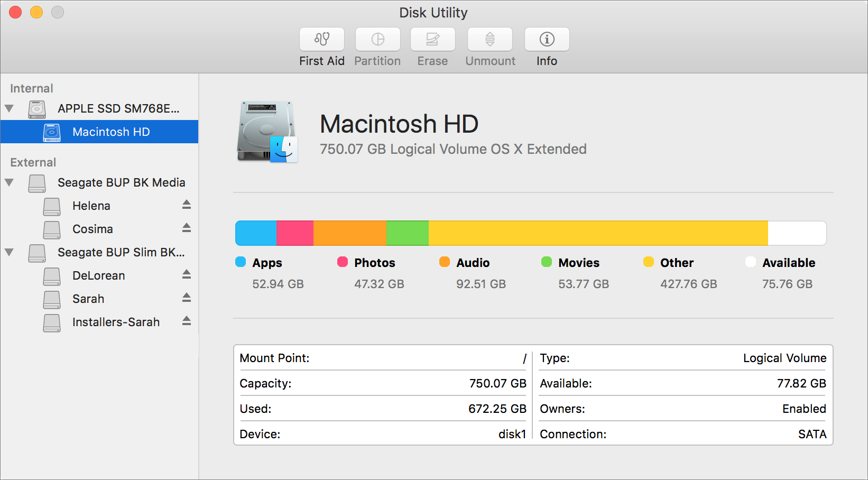Click the white Available segment of usage bar
868x480 pixels.
[797, 233]
